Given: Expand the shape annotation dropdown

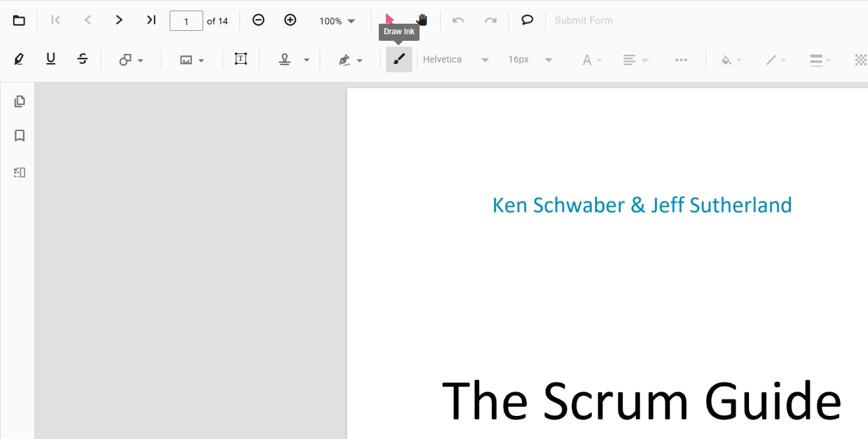Looking at the screenshot, I should click(131, 60).
